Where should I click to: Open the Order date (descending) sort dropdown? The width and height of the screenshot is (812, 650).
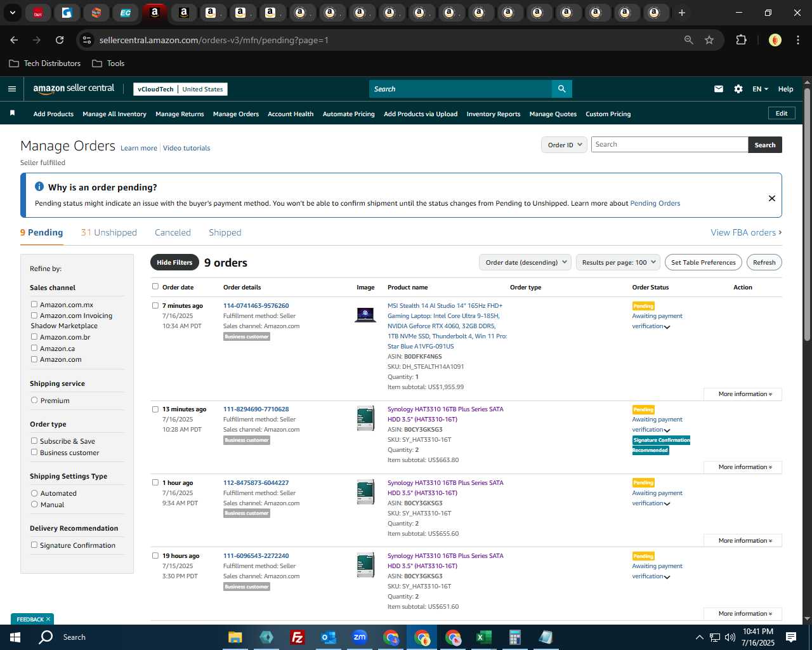pos(525,262)
